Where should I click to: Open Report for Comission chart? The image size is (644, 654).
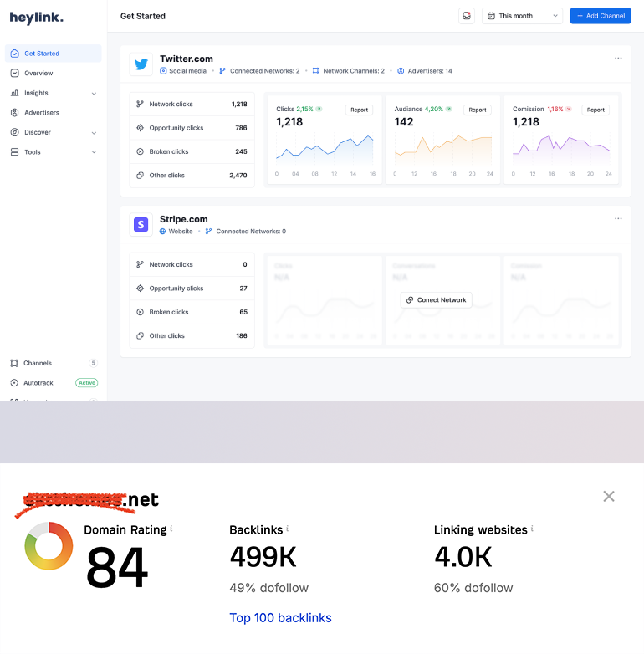pyautogui.click(x=595, y=110)
